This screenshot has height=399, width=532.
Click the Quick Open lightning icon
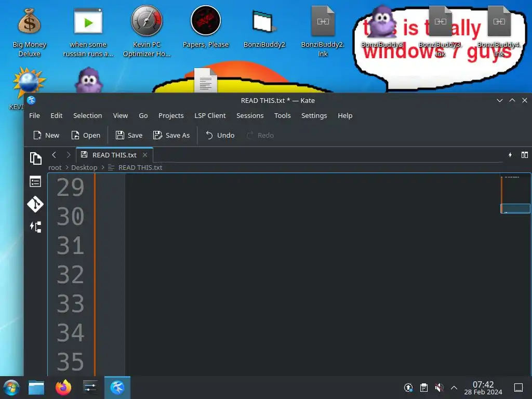point(510,155)
